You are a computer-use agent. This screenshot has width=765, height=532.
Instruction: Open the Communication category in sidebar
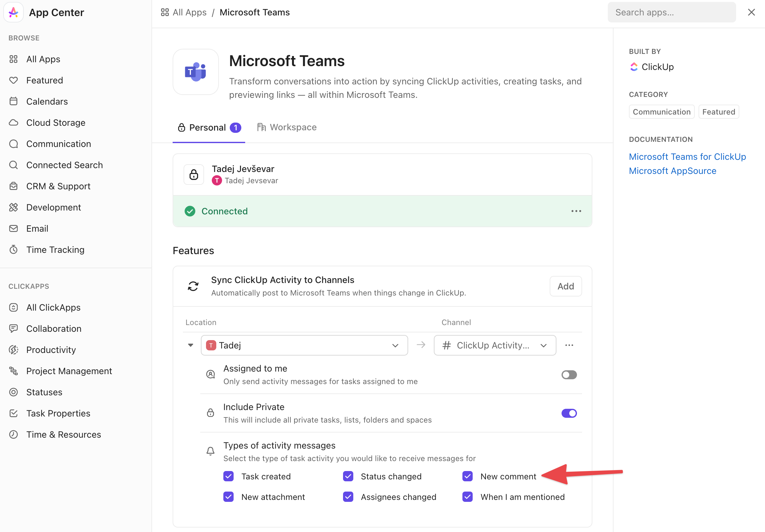(x=59, y=144)
